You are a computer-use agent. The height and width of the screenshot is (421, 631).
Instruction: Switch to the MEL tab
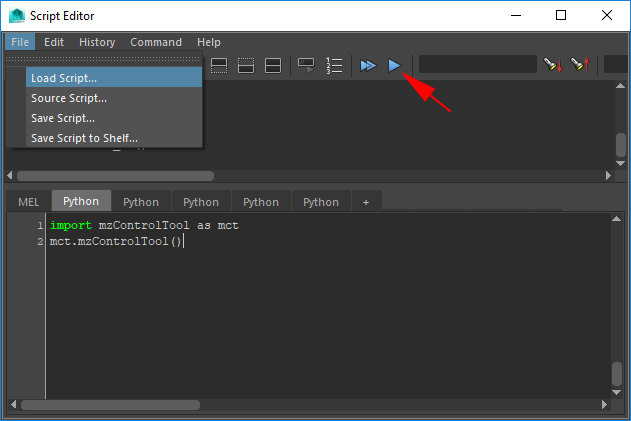click(29, 202)
